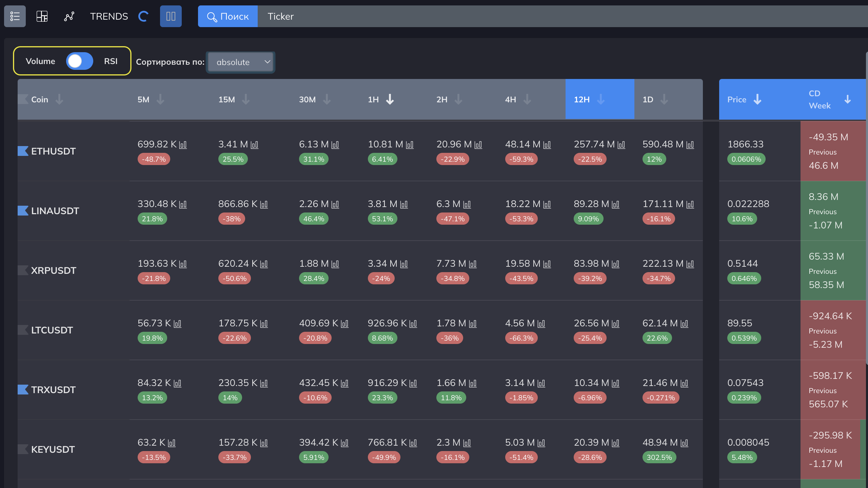Open the KEYUSDT coin link
Viewport: 868px width, 488px height.
coord(53,449)
